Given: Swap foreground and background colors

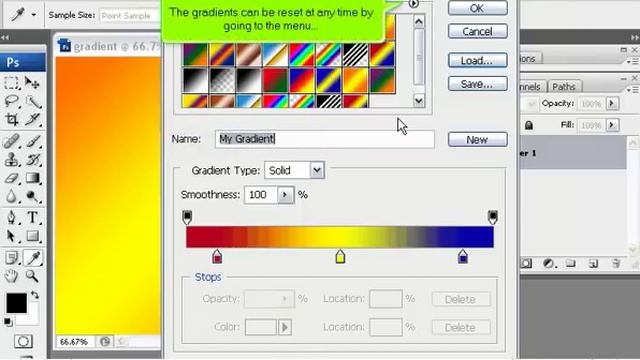Looking at the screenshot, I should 35,295.
